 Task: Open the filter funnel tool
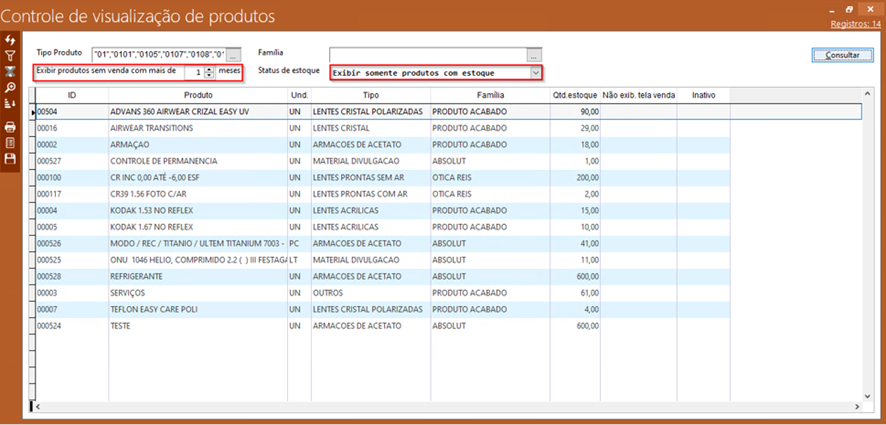pyautogui.click(x=10, y=56)
